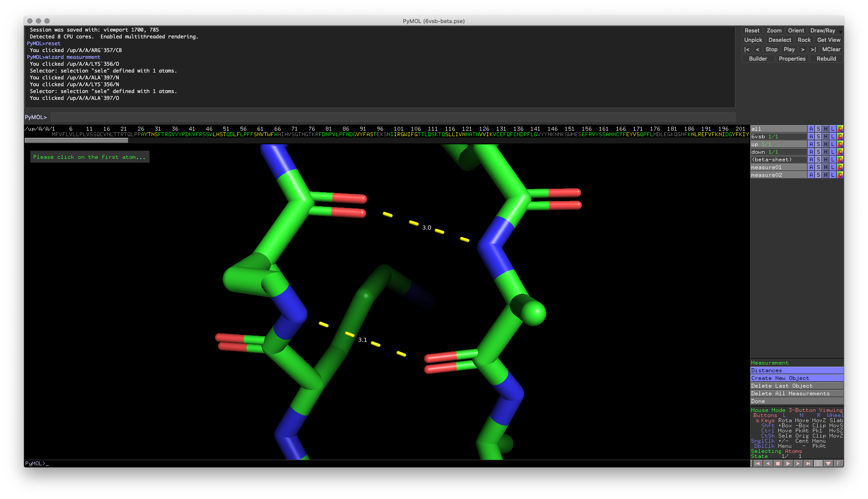Image resolution: width=868 pixels, height=499 pixels.
Task: Toggle visibility of the down object
Action: 778,152
